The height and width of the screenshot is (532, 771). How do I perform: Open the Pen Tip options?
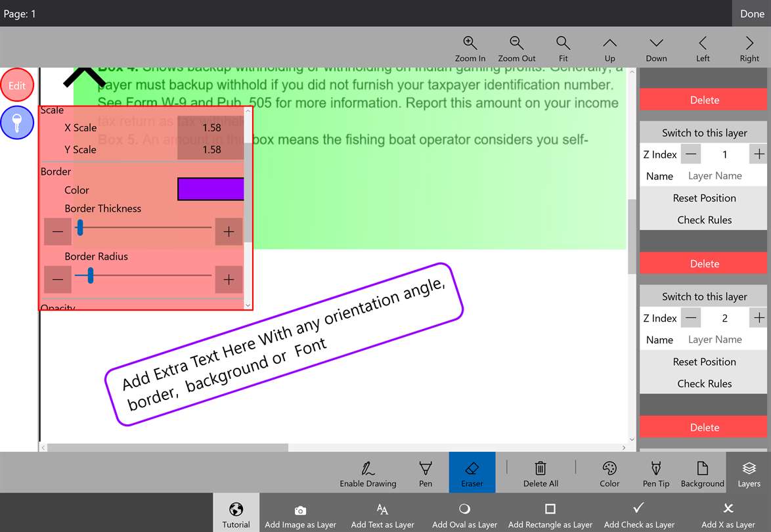(656, 473)
